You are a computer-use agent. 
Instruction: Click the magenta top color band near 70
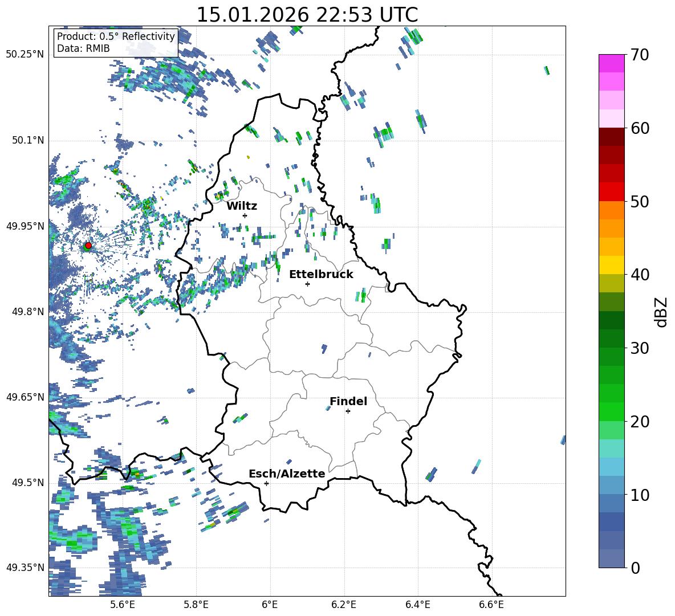pos(611,63)
